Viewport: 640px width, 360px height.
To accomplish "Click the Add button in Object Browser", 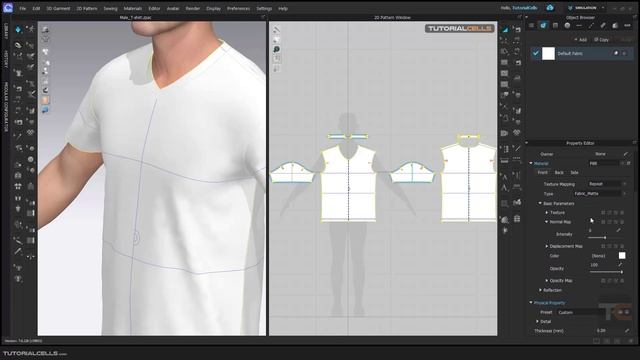I will (x=580, y=40).
